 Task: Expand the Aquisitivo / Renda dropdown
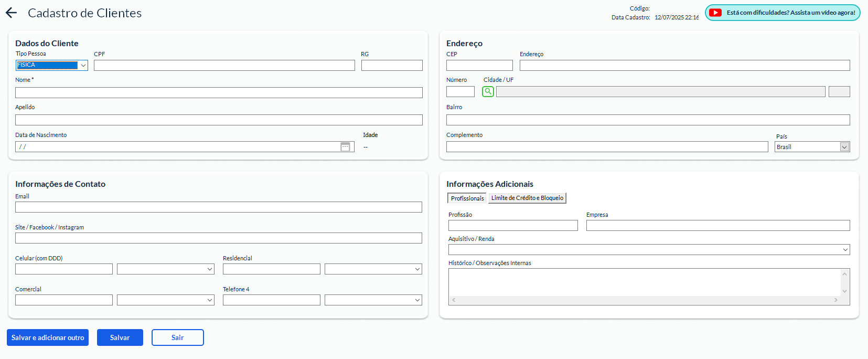(x=845, y=250)
